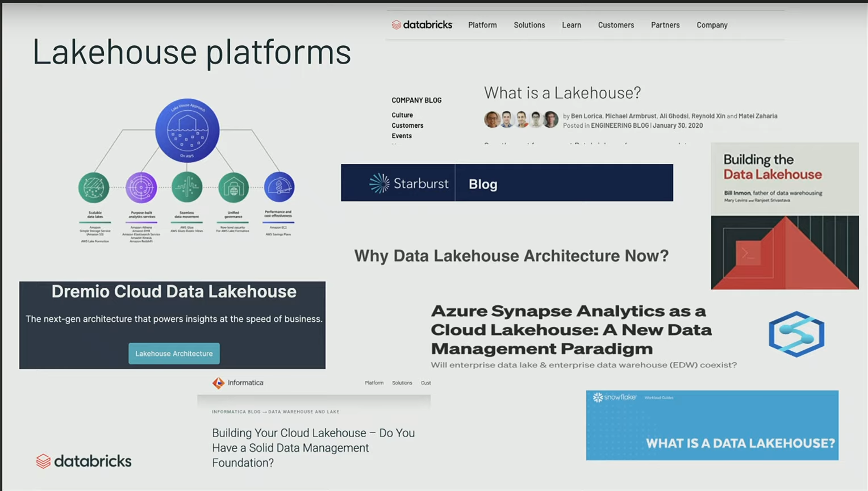Open the Platform menu in Databricks nav
This screenshot has width=868, height=491.
482,25
